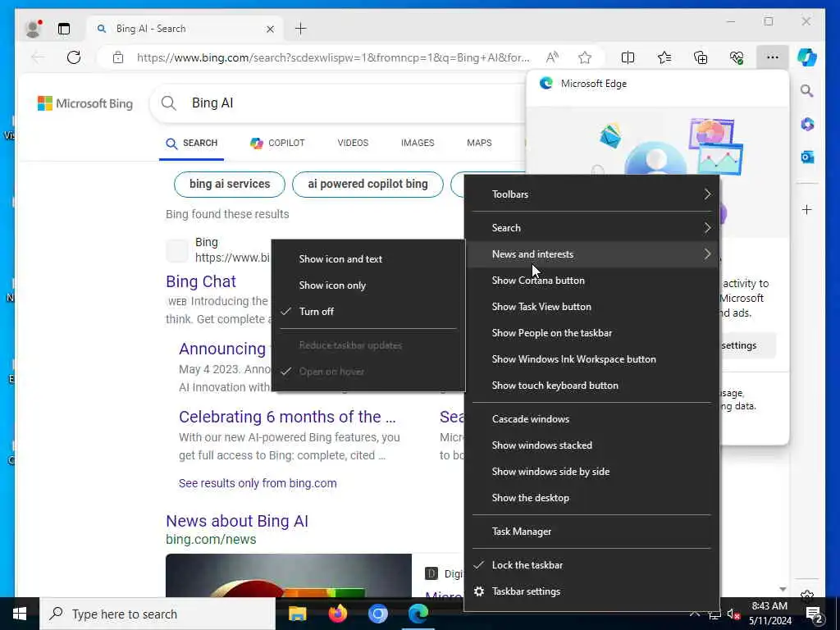Select 'Show windows side by side'
The height and width of the screenshot is (630, 840).
[x=591, y=472]
